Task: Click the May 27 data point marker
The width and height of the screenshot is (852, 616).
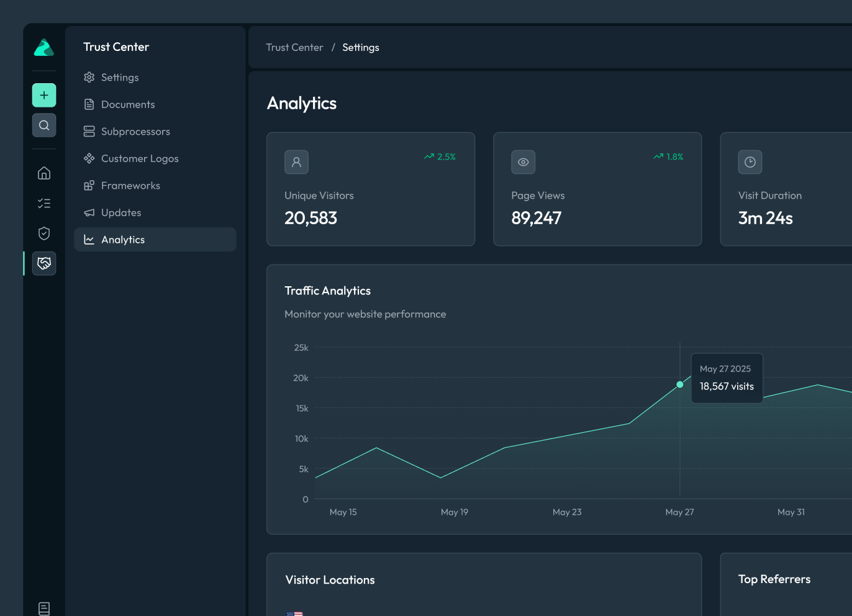Action: tap(680, 384)
